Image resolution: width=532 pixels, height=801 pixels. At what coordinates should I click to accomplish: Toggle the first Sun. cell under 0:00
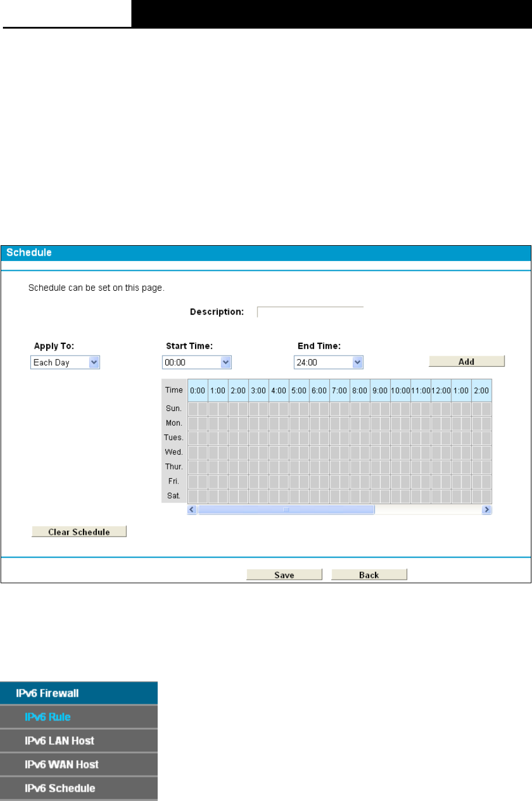tap(193, 409)
